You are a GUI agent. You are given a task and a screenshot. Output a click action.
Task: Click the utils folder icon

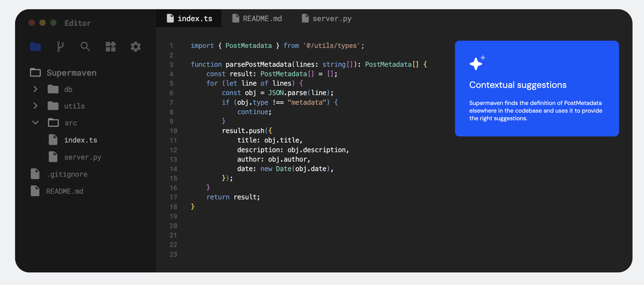pos(53,106)
